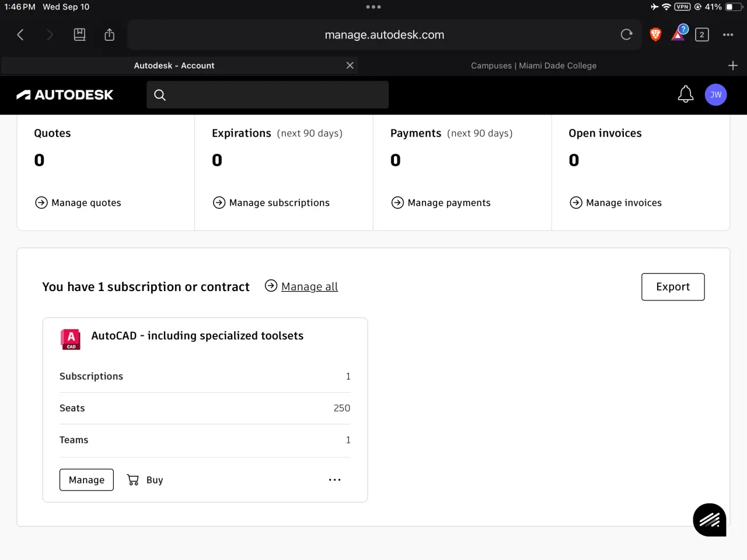
Task: Click the browser forward arrow
Action: point(50,35)
